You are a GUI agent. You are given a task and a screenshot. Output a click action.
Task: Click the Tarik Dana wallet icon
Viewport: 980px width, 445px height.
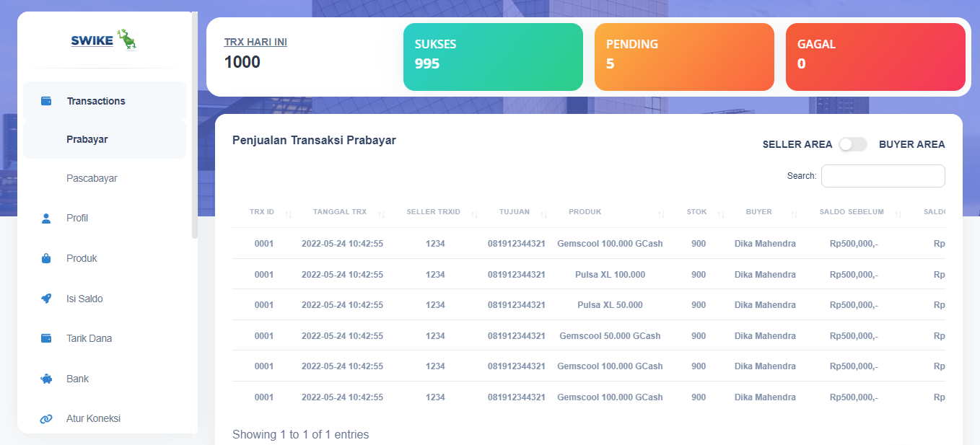(x=46, y=338)
